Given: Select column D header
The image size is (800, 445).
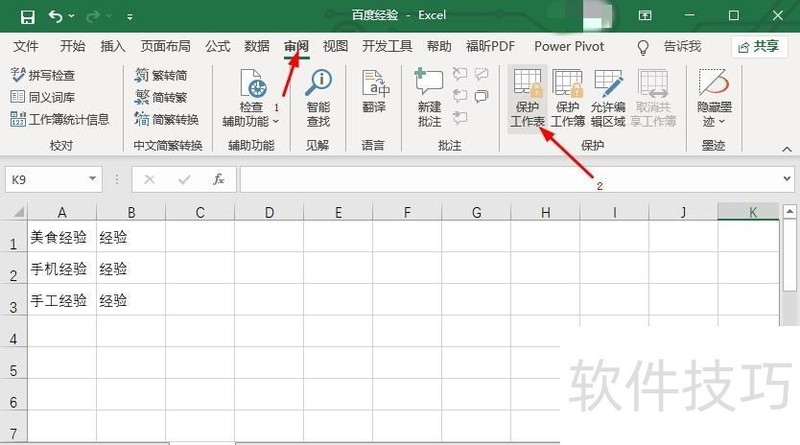Looking at the screenshot, I should click(269, 212).
